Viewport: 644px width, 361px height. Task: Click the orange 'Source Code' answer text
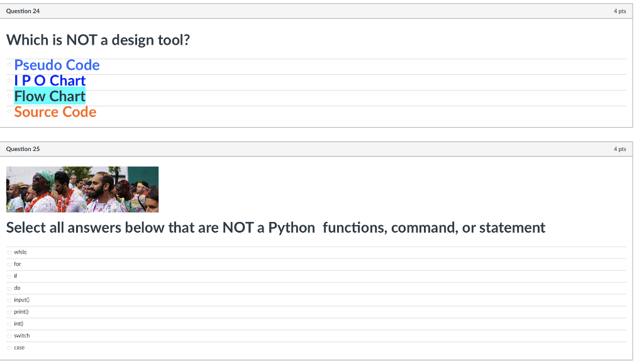55,112
